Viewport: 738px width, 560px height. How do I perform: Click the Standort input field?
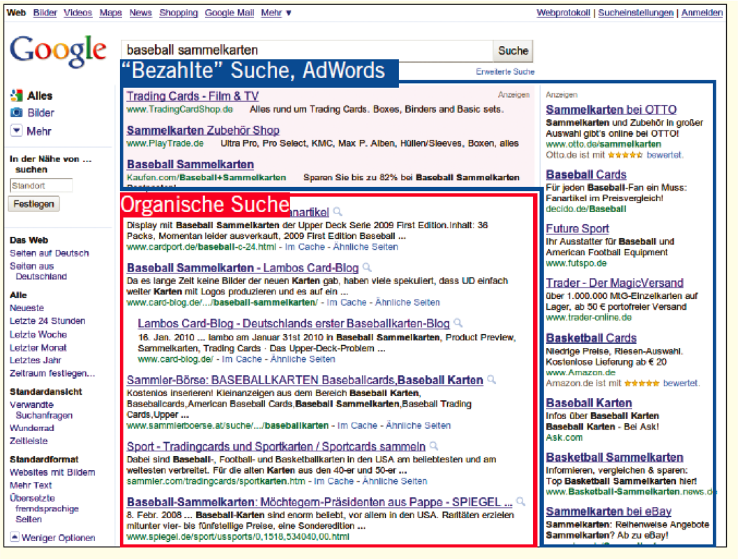[x=41, y=186]
